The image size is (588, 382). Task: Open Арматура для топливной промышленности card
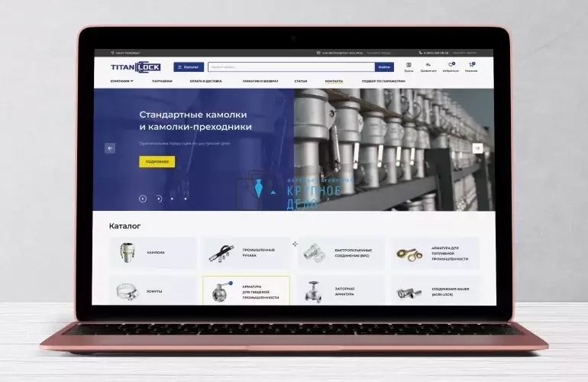click(435, 253)
